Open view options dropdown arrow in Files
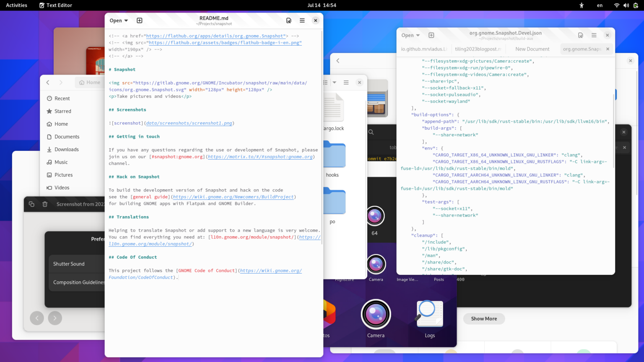Screen dimensions: 644x362 click(334, 83)
